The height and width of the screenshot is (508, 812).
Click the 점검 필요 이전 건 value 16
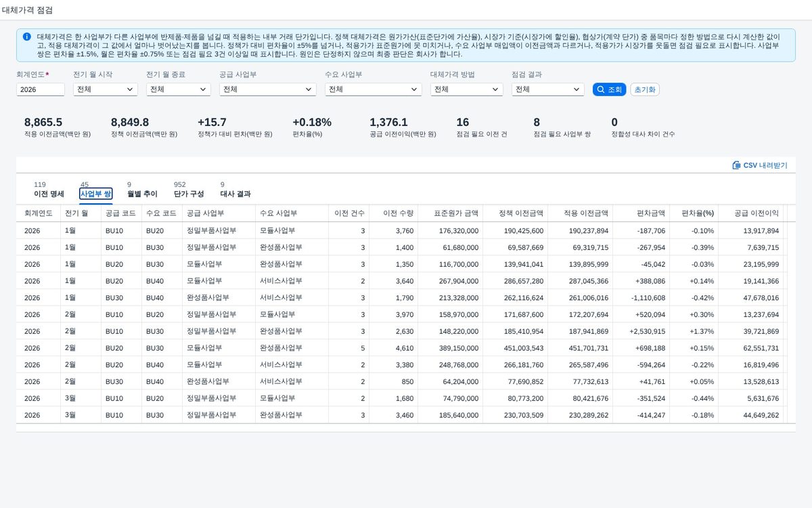[463, 123]
